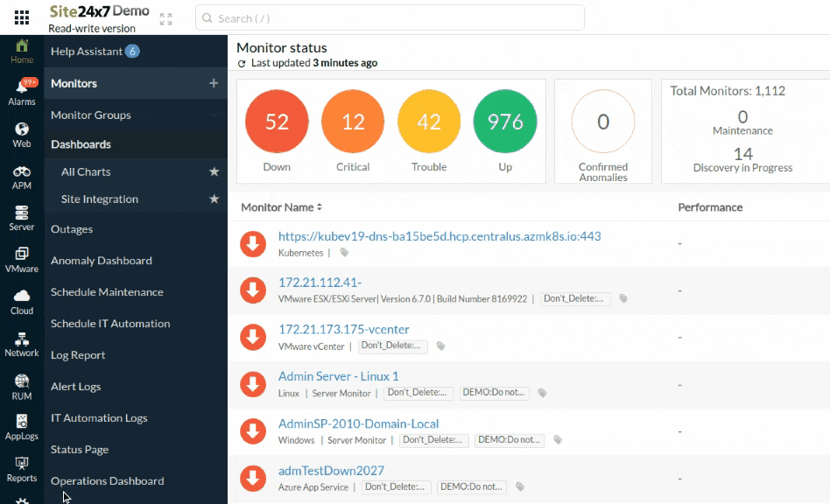
Task: Open the RUM globe icon
Action: [22, 387]
